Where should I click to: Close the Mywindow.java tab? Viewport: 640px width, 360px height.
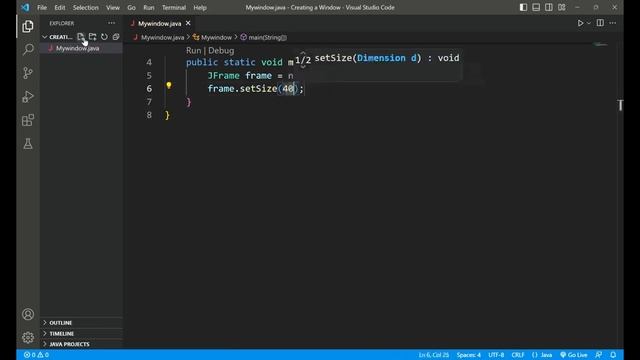[188, 23]
